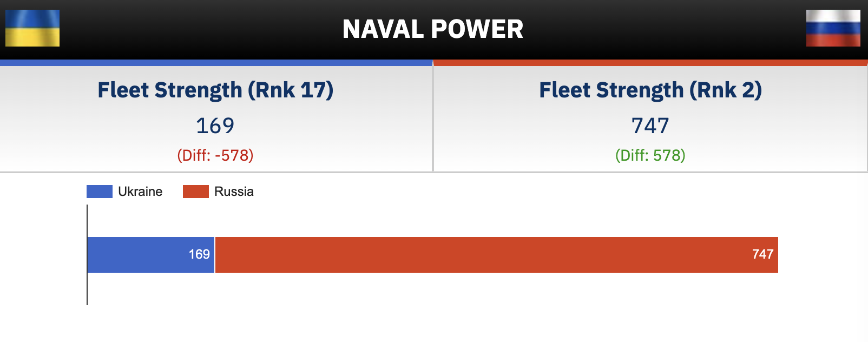Screen dimensions: 868x342
Task: Toggle the red Russia legend swatch
Action: pyautogui.click(x=196, y=192)
